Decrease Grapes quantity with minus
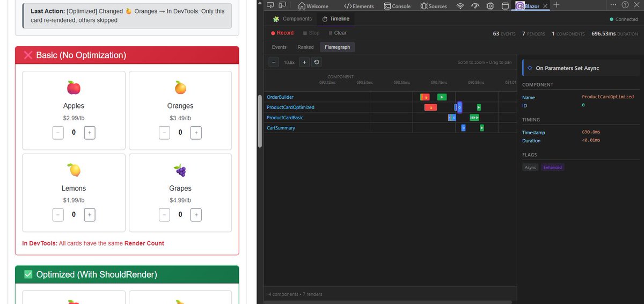644x304 pixels. click(165, 215)
